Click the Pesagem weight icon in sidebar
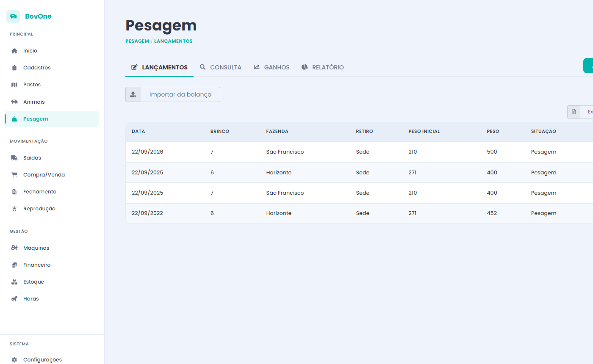This screenshot has height=364, width=593. click(x=14, y=119)
